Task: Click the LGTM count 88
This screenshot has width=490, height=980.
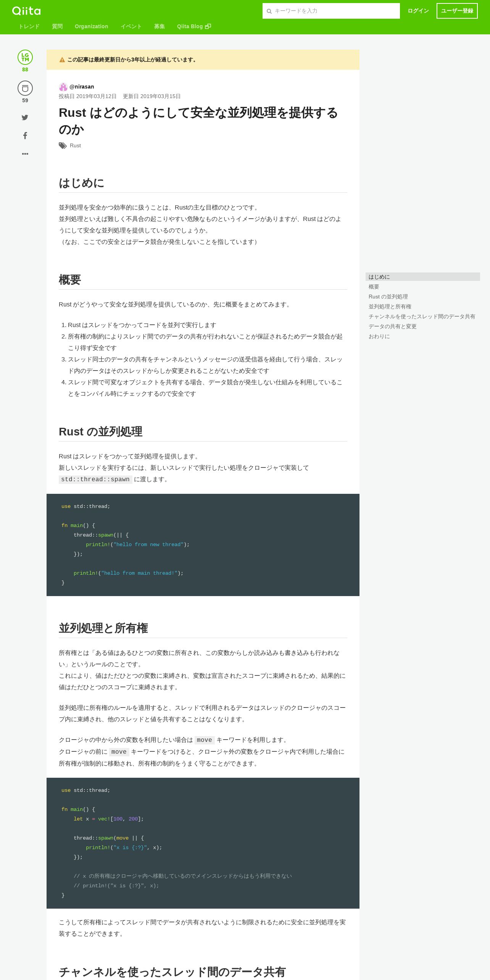Action: tap(25, 69)
